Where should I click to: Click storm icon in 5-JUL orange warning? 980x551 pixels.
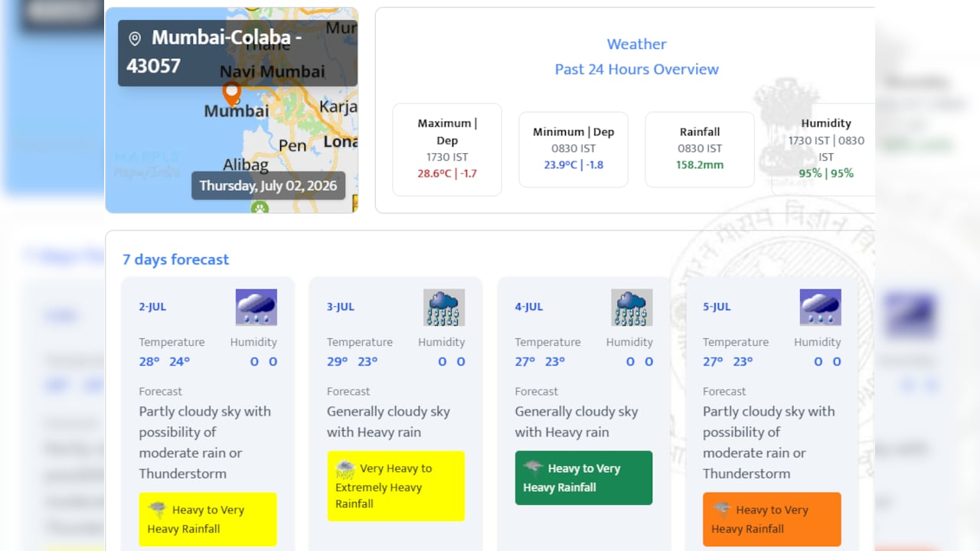pyautogui.click(x=721, y=510)
